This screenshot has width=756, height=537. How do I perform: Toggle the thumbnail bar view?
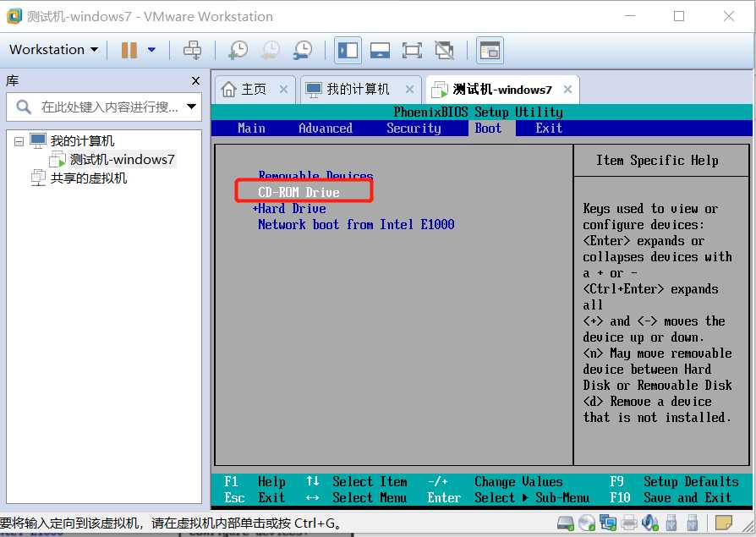coord(380,50)
